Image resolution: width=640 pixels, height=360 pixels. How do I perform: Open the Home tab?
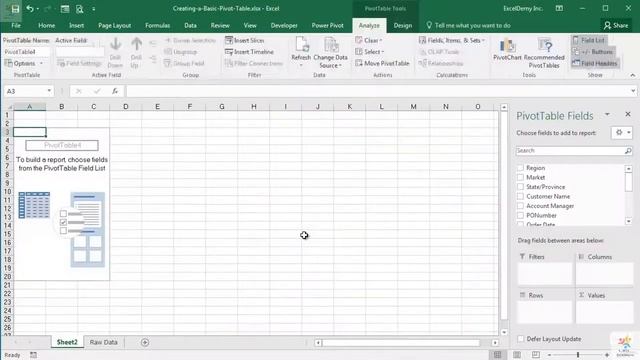[47, 25]
